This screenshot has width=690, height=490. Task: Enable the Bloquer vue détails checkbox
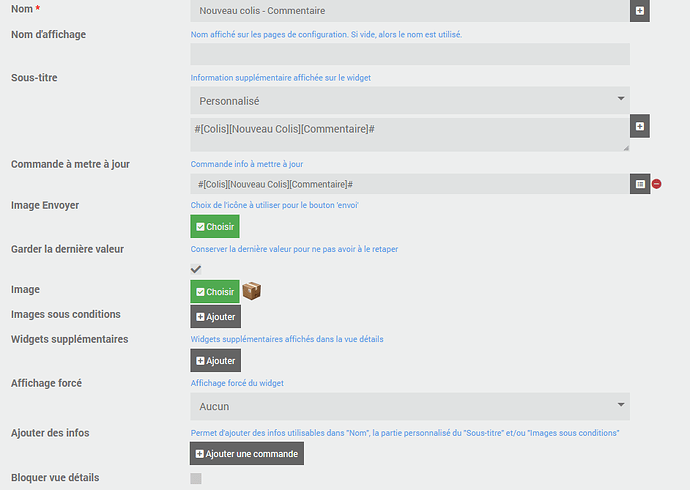pyautogui.click(x=196, y=478)
